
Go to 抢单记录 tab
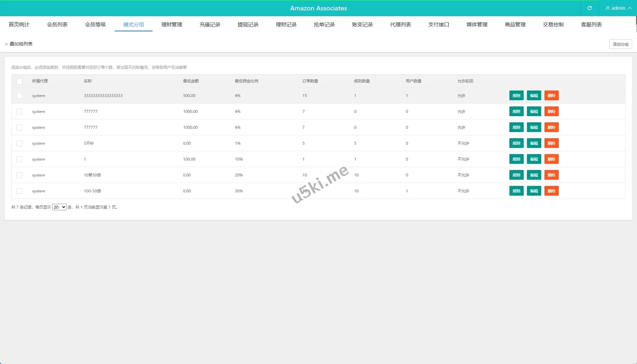pyautogui.click(x=324, y=25)
